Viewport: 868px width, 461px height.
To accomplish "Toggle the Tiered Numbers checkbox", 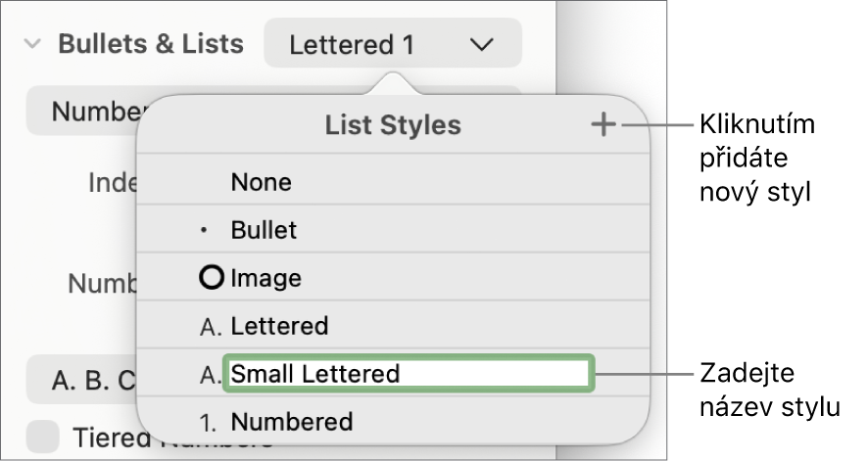I will click(42, 438).
